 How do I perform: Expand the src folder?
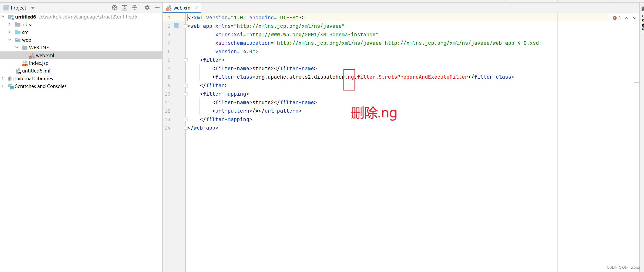[x=10, y=32]
